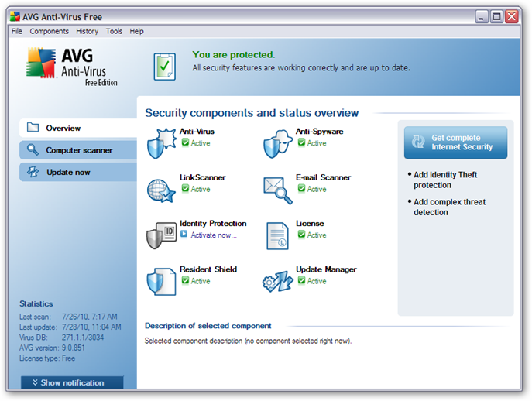
Task: Open the Resident Shield icon
Action: (x=162, y=280)
